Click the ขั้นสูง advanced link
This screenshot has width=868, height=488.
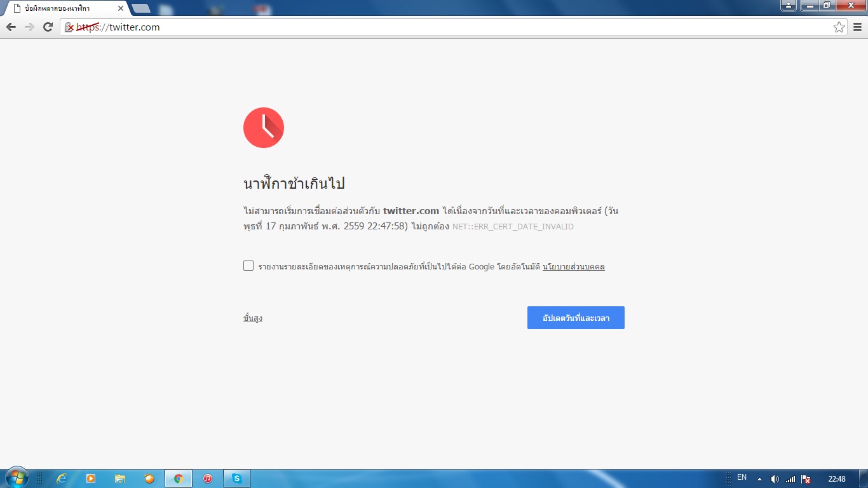(253, 318)
